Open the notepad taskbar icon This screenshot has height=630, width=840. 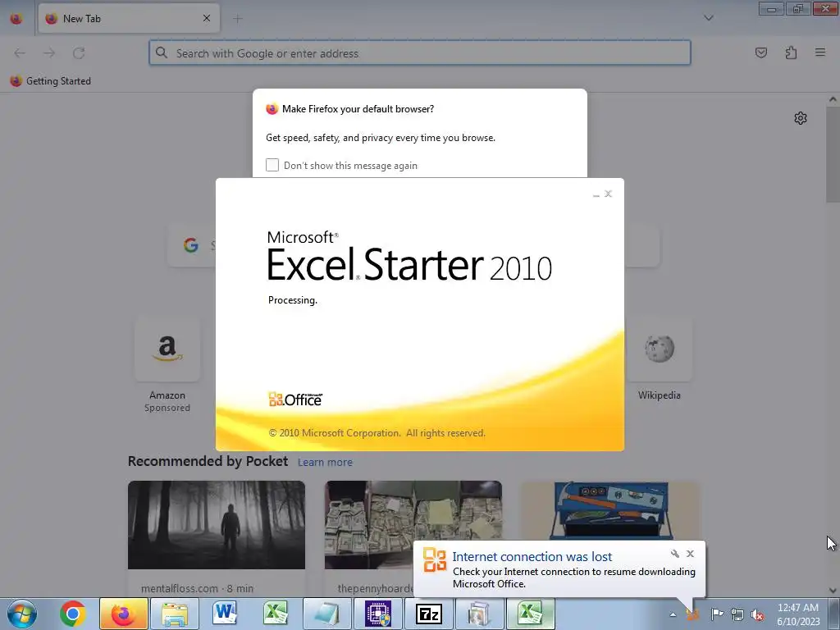point(326,614)
